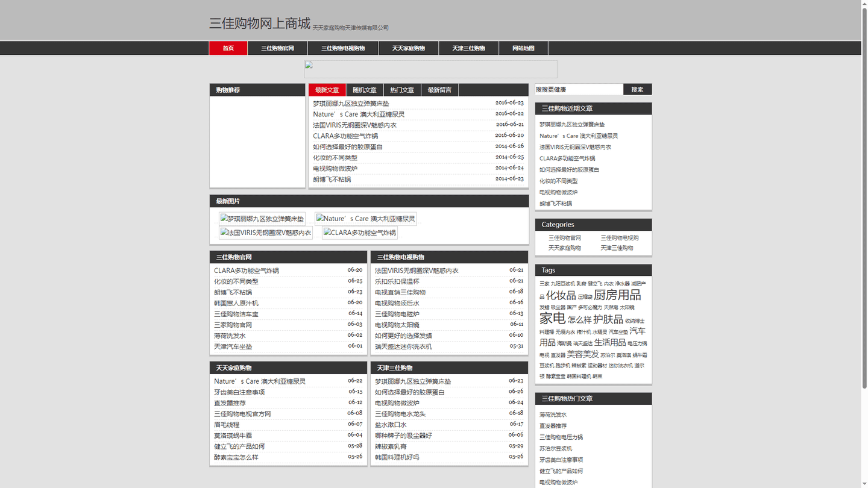
Task: Open 盐水漱口水 article
Action: 391,425
